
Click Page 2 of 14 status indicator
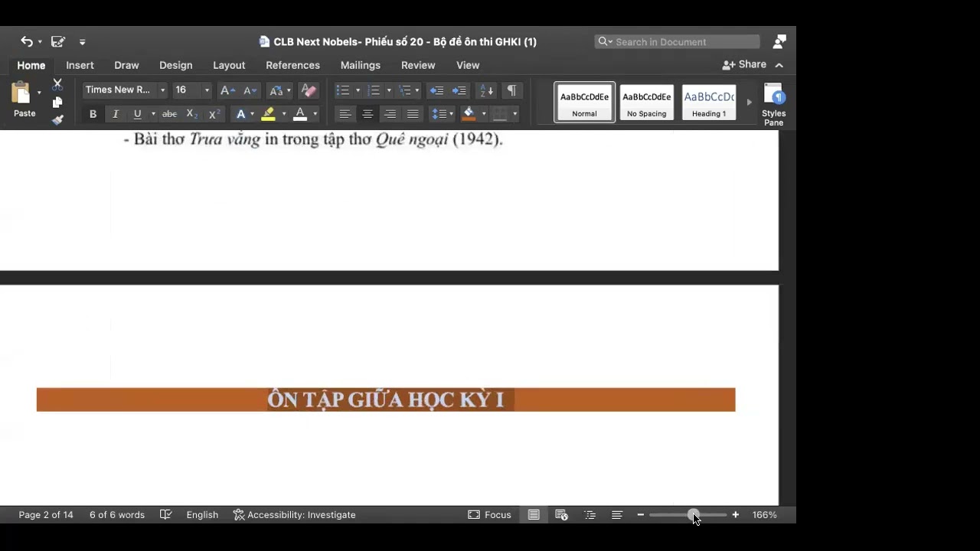46,515
